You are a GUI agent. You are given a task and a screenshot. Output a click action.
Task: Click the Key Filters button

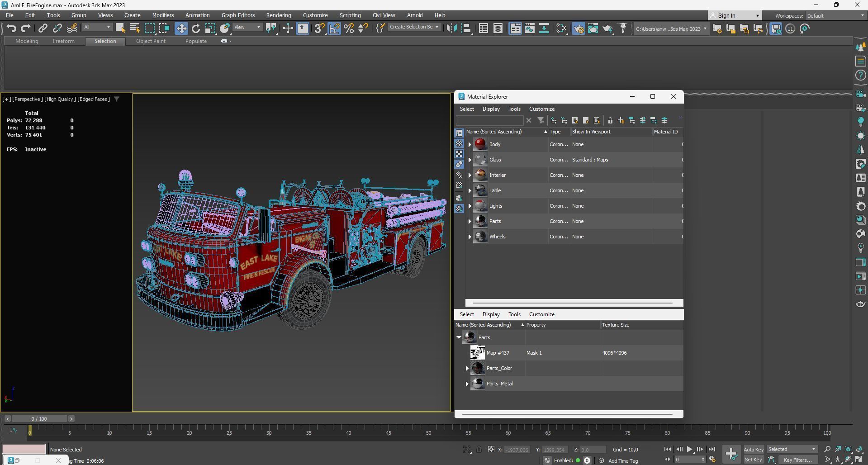[x=798, y=460]
